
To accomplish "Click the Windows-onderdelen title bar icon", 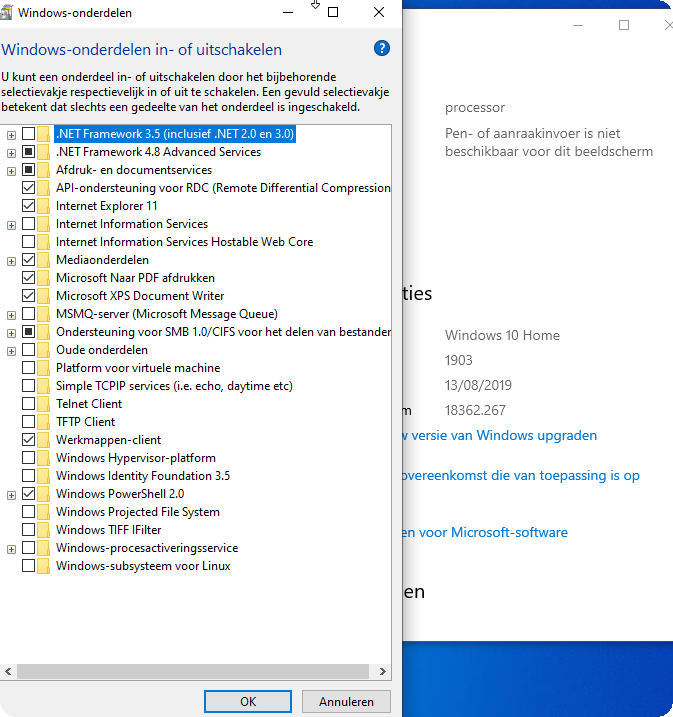I will pyautogui.click(x=10, y=13).
